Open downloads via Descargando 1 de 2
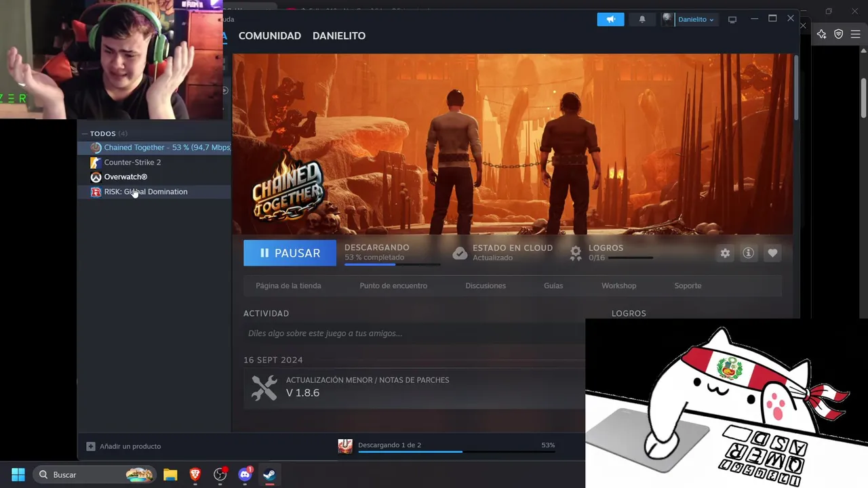This screenshot has width=868, height=488. click(389, 445)
